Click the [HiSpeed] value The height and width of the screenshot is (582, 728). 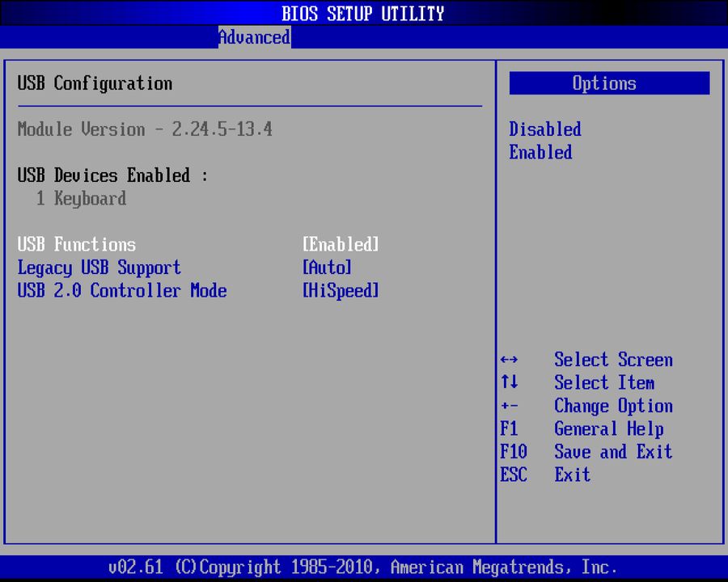pos(341,291)
